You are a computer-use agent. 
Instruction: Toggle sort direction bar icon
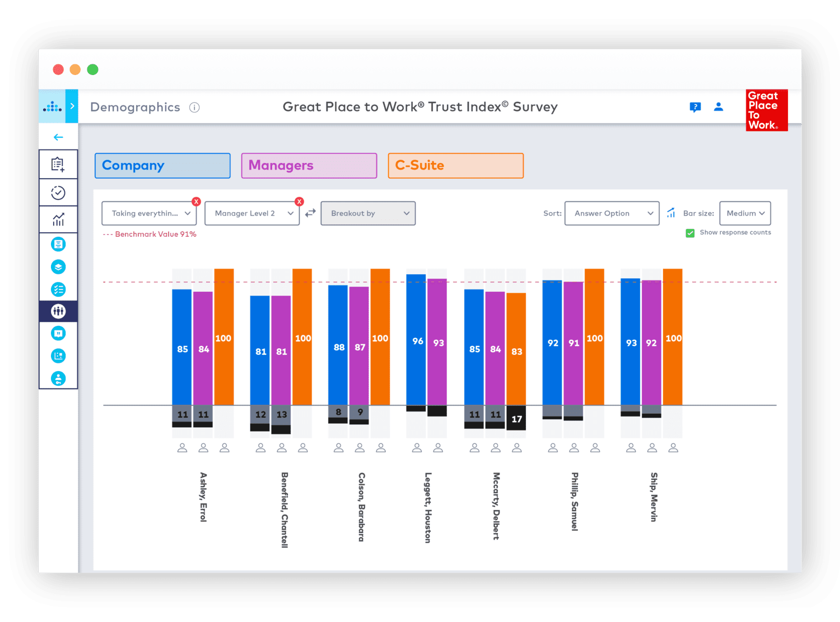point(671,213)
